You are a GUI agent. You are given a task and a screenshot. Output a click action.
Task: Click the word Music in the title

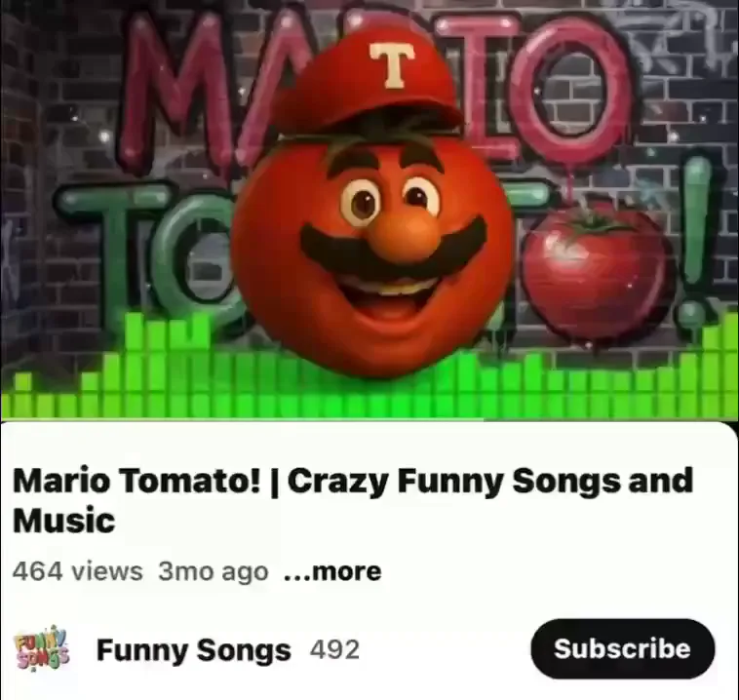pyautogui.click(x=64, y=521)
